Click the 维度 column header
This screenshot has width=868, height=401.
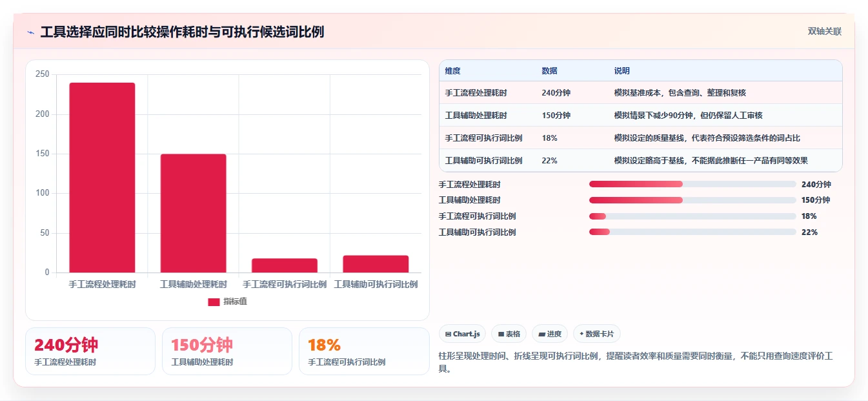(452, 71)
